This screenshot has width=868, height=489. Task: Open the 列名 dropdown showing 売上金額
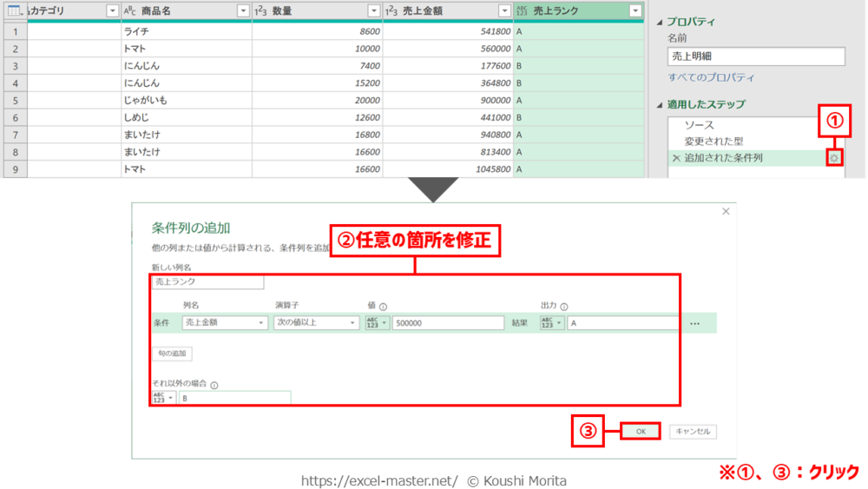pyautogui.click(x=224, y=322)
